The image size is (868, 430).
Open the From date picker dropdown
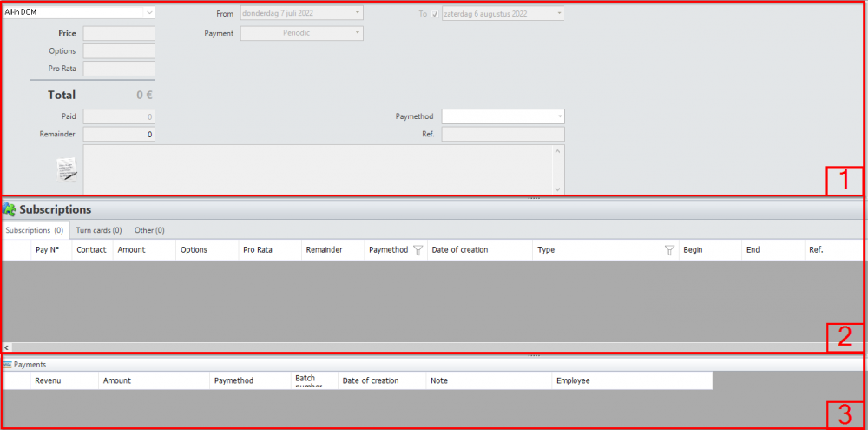[358, 13]
